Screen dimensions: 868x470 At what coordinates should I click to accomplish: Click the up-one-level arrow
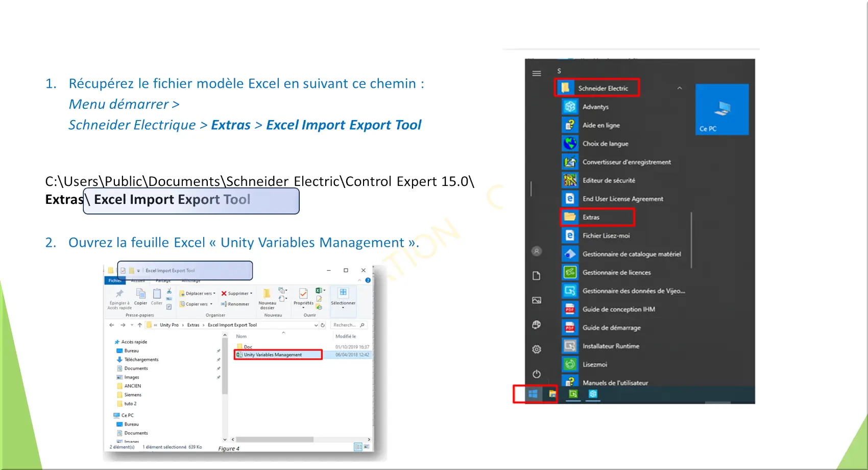139,325
